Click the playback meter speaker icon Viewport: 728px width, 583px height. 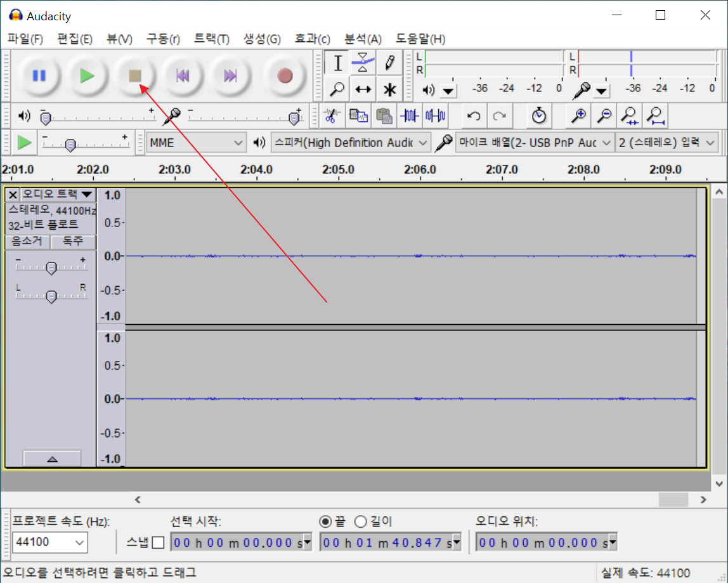(428, 89)
